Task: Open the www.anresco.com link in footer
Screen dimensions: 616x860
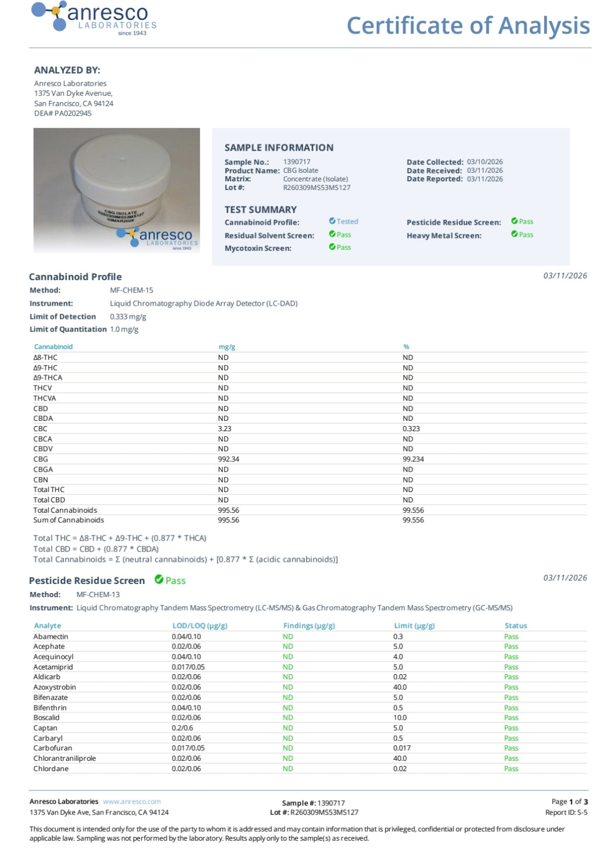Action: [132, 801]
